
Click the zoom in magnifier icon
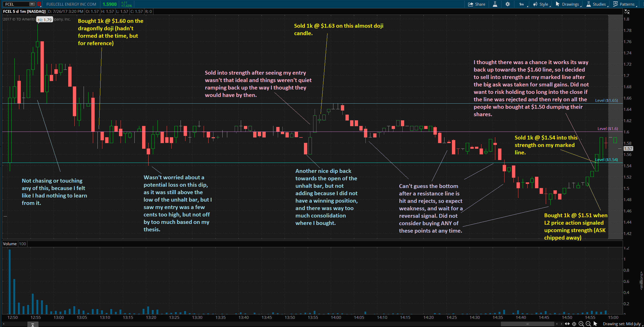tap(581, 324)
